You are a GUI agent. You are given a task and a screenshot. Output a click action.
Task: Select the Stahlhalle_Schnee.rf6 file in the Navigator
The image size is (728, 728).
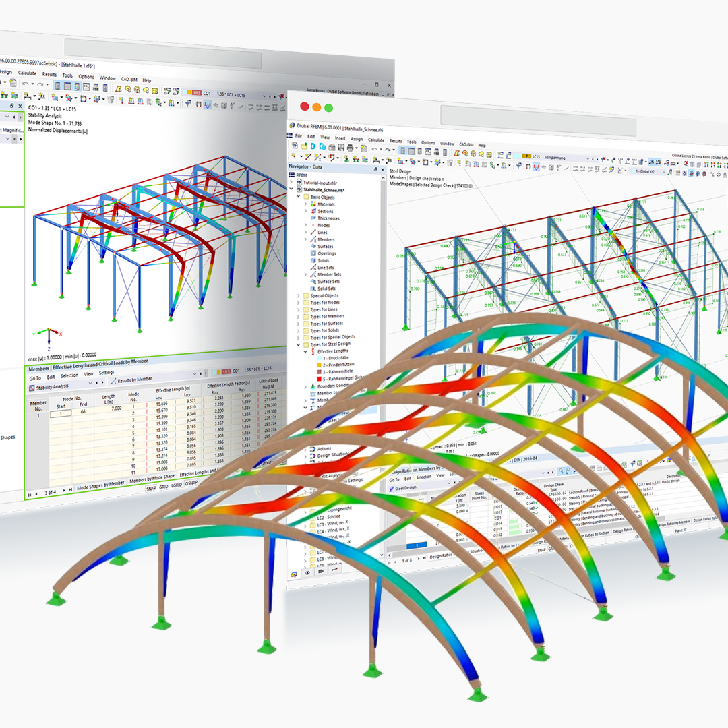[323, 190]
